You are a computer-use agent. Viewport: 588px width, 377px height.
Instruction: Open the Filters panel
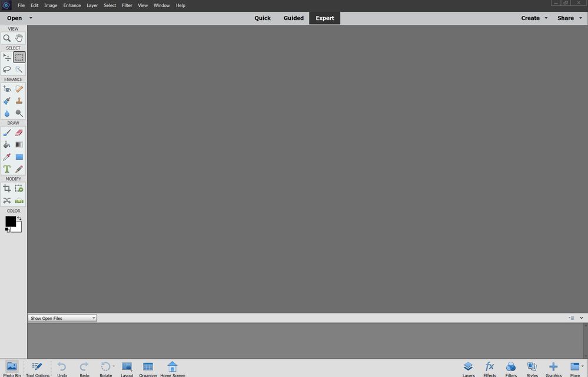click(x=510, y=368)
